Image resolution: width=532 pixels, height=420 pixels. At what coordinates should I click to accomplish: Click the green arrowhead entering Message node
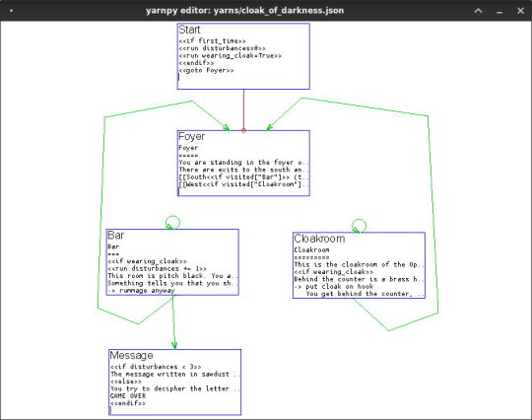coord(174,346)
